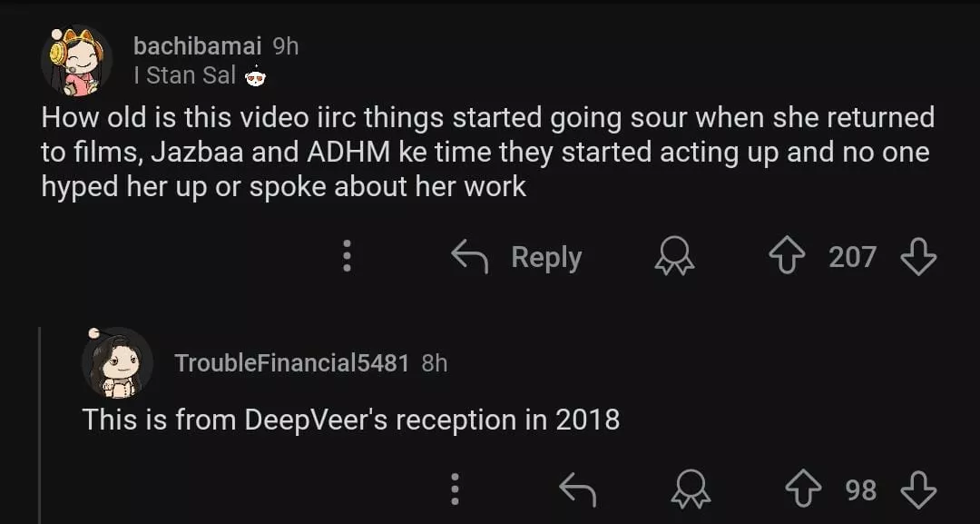Visit TroubleFinancial5481 username link
Screen dimensions: 980x524
pos(291,363)
